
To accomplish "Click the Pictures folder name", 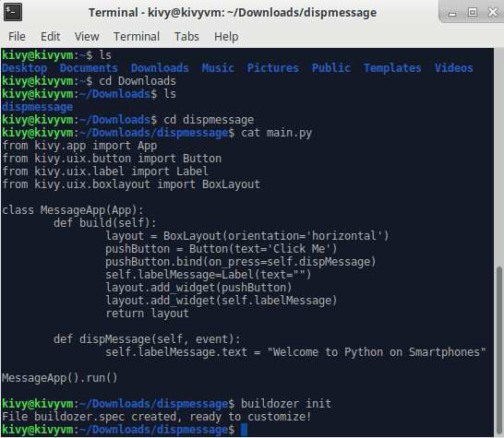I will [x=273, y=68].
